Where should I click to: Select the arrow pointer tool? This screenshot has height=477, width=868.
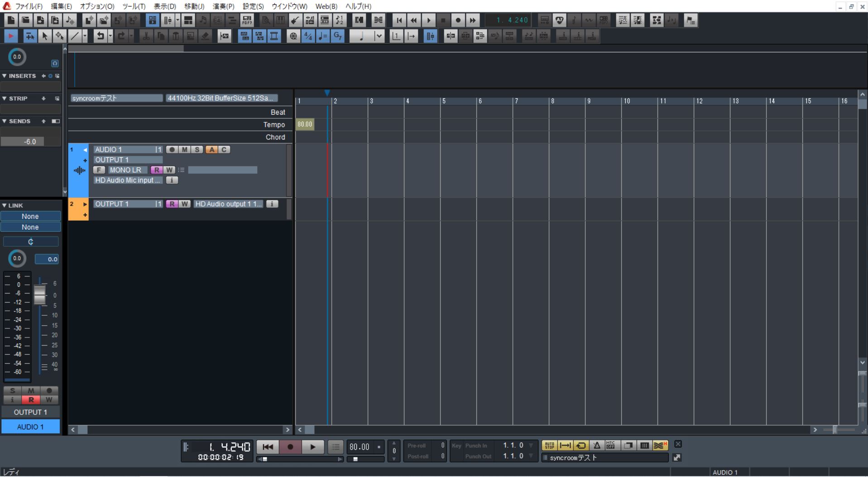tap(44, 36)
